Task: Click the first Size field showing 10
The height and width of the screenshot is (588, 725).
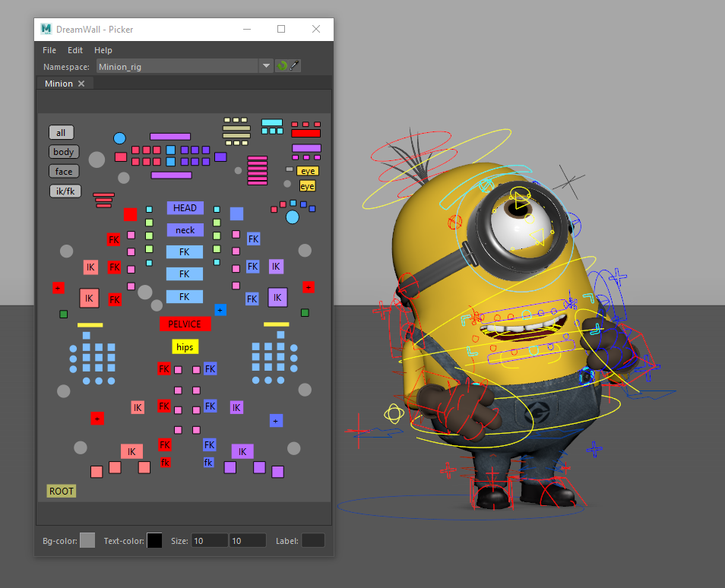Action: tap(210, 541)
